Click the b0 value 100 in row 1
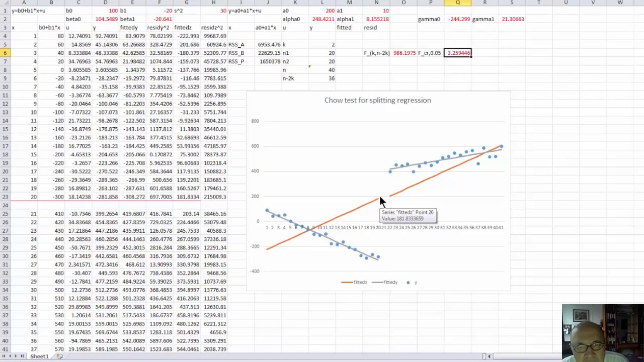 [x=105, y=11]
